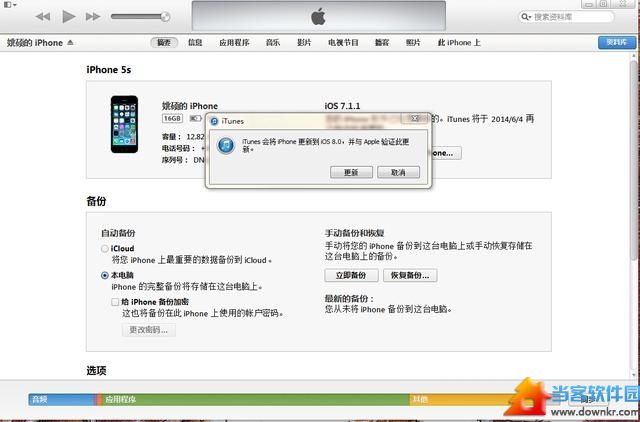Click the previous track rewind button
Image resolution: width=640 pixels, height=422 pixels.
tap(43, 17)
